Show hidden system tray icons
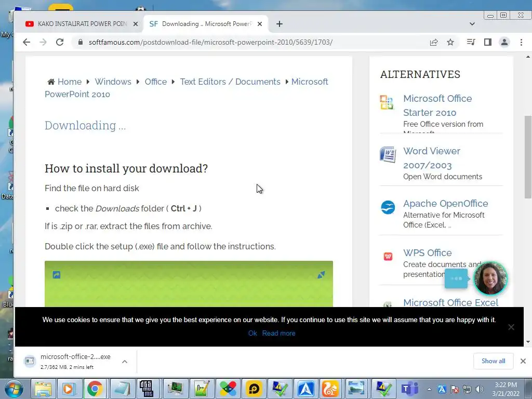The height and width of the screenshot is (399, 532). click(429, 389)
